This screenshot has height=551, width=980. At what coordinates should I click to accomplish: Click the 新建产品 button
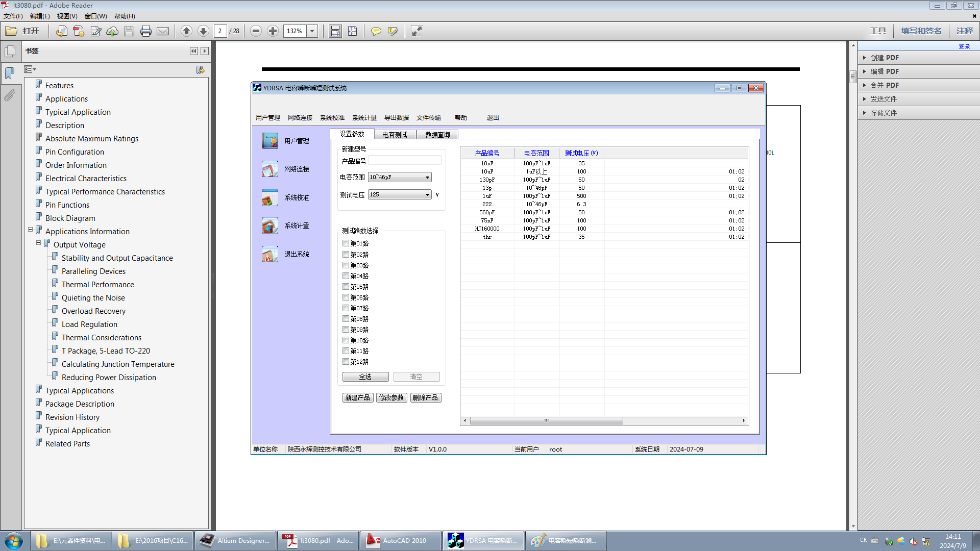[358, 397]
